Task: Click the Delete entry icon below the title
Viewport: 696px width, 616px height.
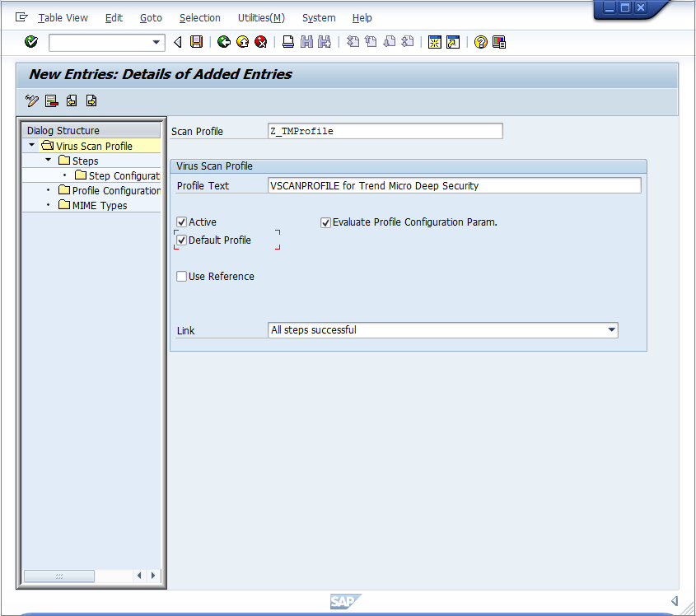Action: [x=51, y=100]
